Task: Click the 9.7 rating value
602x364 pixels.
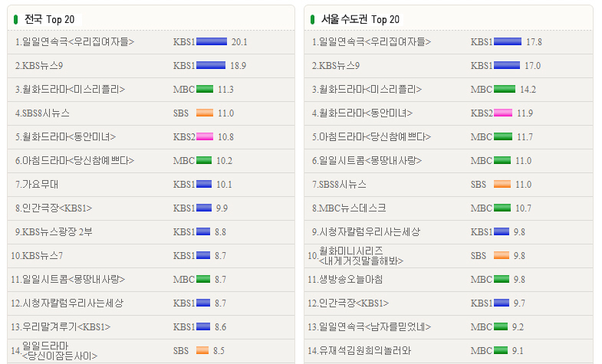Action: [x=519, y=303]
